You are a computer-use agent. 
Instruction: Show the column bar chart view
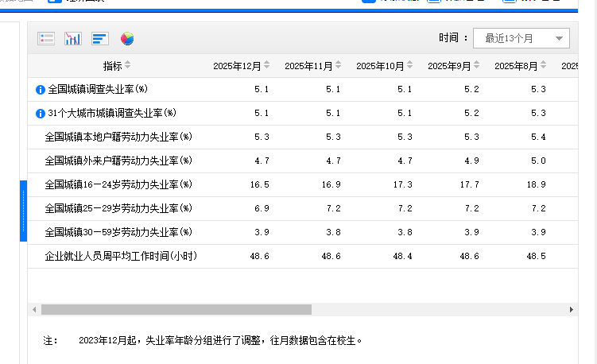pos(72,38)
